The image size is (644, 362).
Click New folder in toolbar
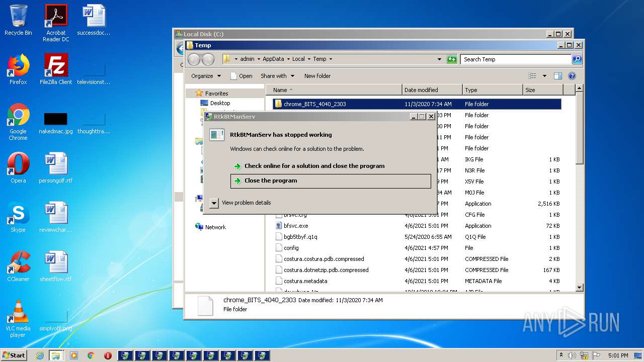[317, 76]
